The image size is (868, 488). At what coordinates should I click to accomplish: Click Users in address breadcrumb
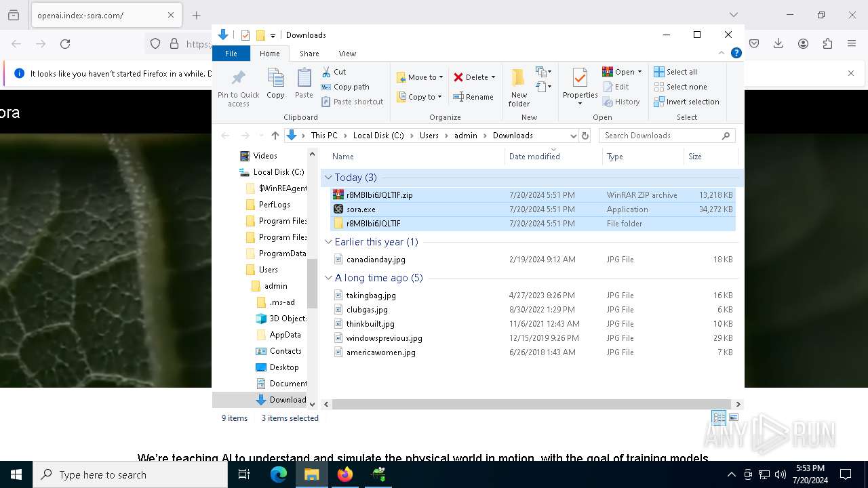(429, 136)
